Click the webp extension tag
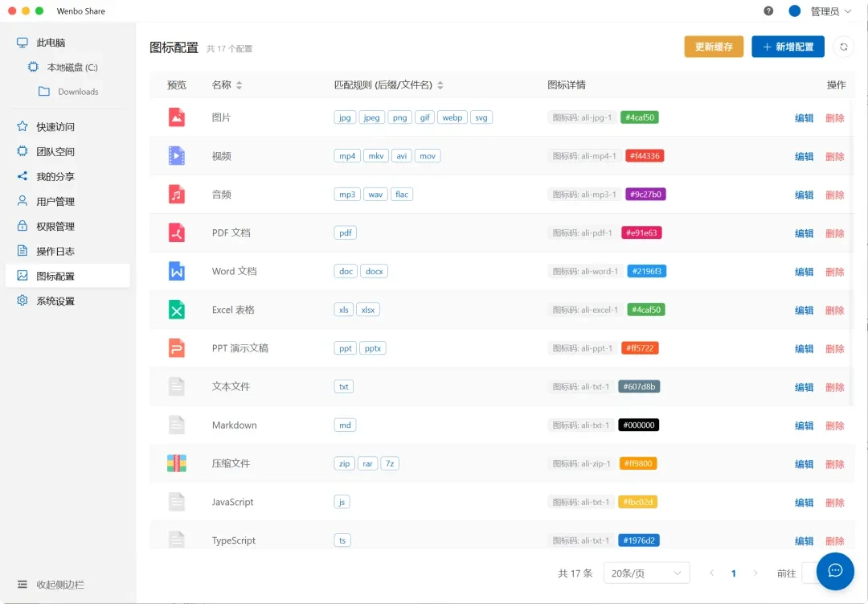The height and width of the screenshot is (604, 868). click(452, 117)
